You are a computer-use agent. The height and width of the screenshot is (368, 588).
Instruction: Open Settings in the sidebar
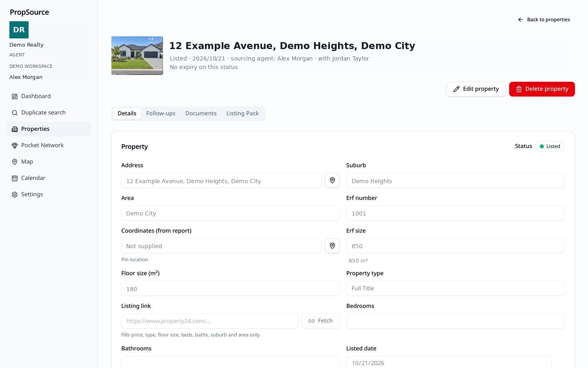[x=49, y=195]
